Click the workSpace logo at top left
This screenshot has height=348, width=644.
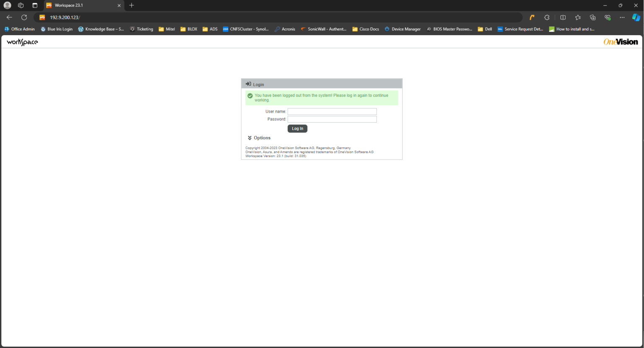[21, 41]
